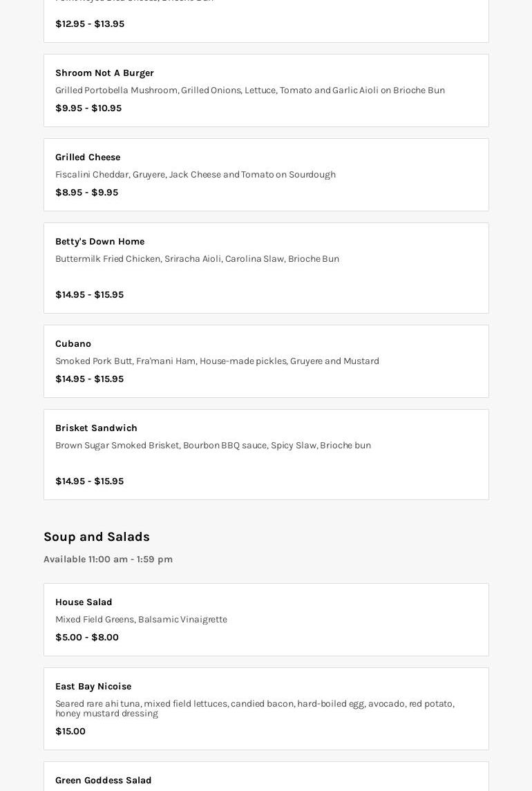This screenshot has width=532, height=791.
Task: Select the Green Goddess Salad item
Action: [x=103, y=781]
